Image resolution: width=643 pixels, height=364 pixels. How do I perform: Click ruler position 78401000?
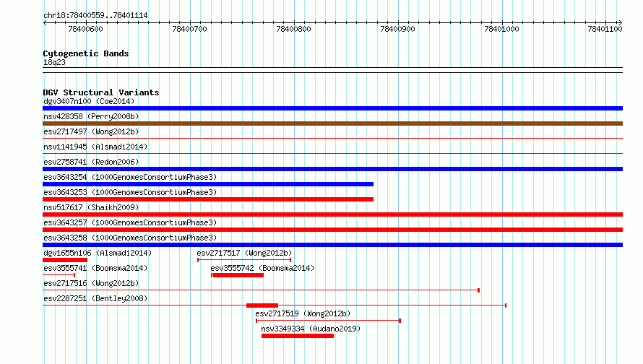502,29
